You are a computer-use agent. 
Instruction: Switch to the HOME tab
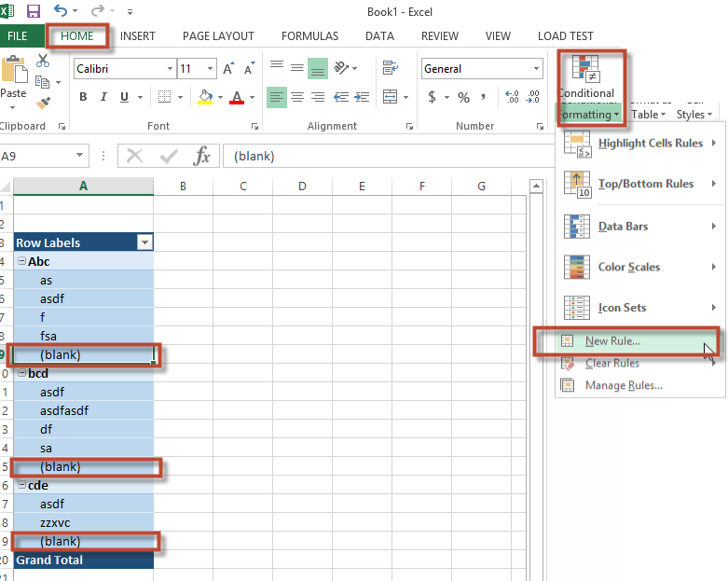coord(77,36)
